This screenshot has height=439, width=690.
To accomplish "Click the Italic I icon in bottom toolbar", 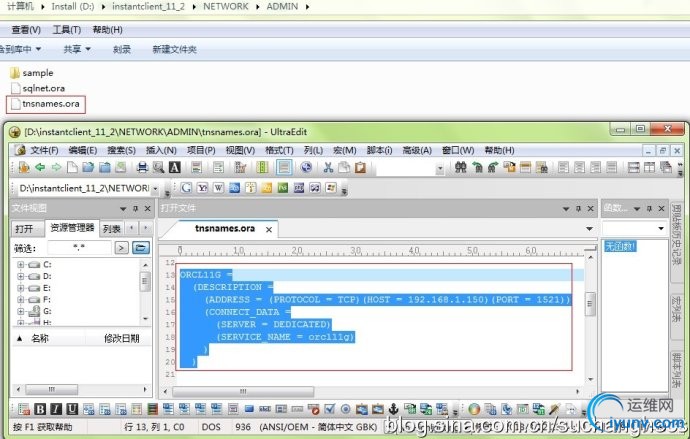I will tap(56, 409).
